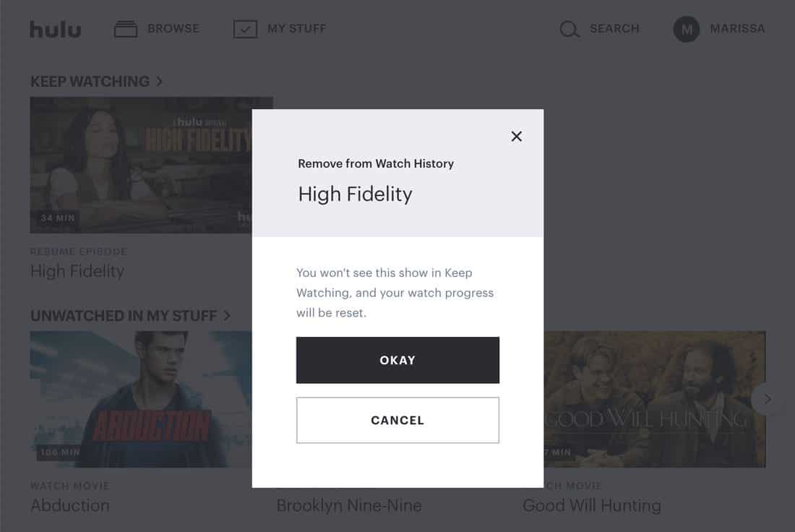Open the MARISSA profile name
The image size is (795, 532).
pyautogui.click(x=737, y=29)
